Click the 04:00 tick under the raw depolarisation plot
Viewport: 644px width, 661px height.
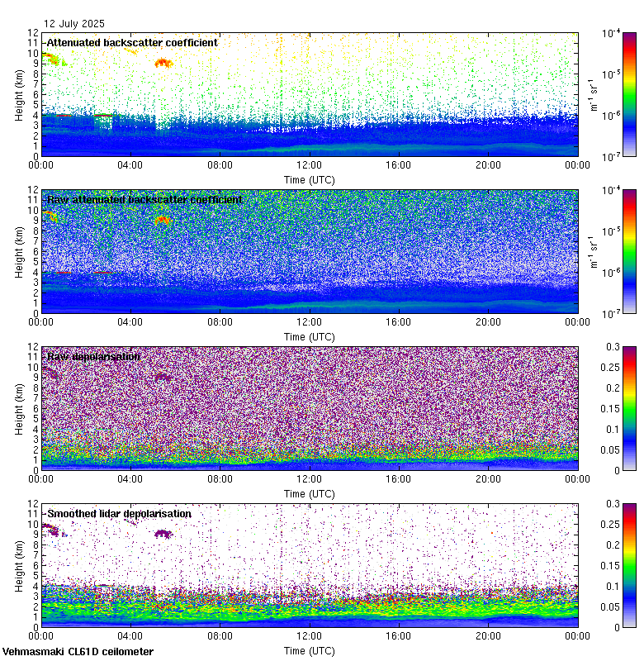point(130,479)
